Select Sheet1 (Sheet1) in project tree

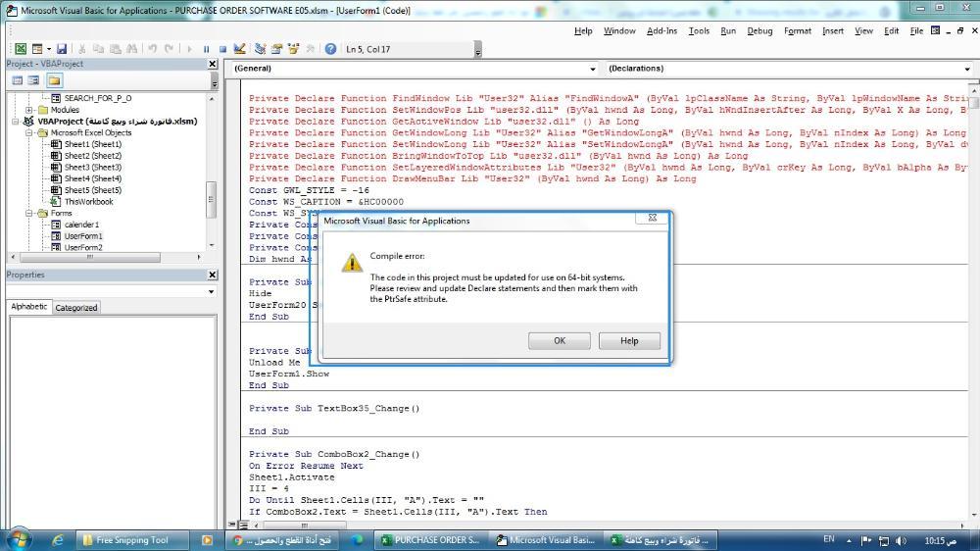[93, 144]
